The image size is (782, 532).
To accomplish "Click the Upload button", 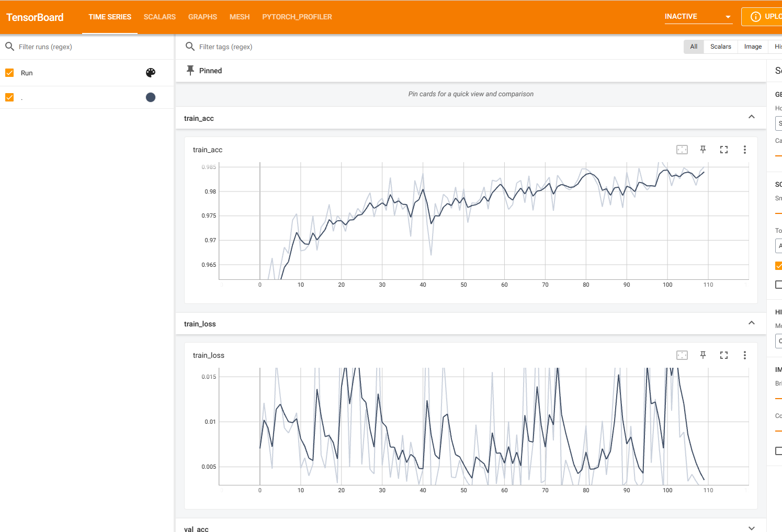I will coord(762,17).
